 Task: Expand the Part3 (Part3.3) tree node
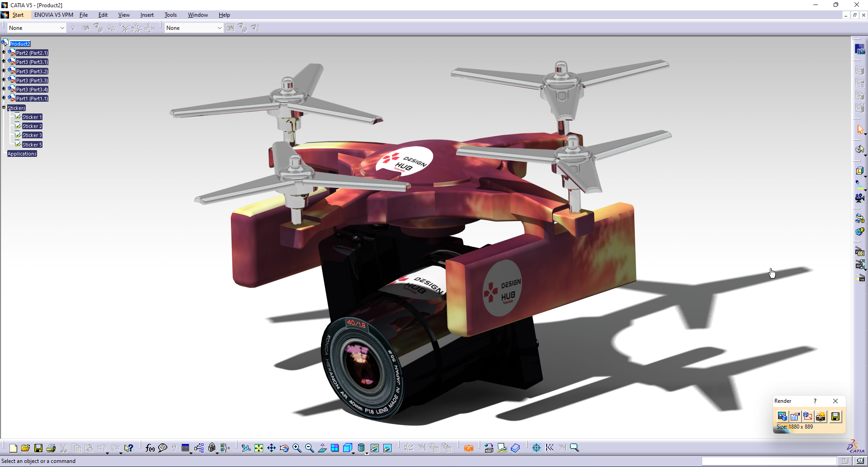click(x=4, y=80)
